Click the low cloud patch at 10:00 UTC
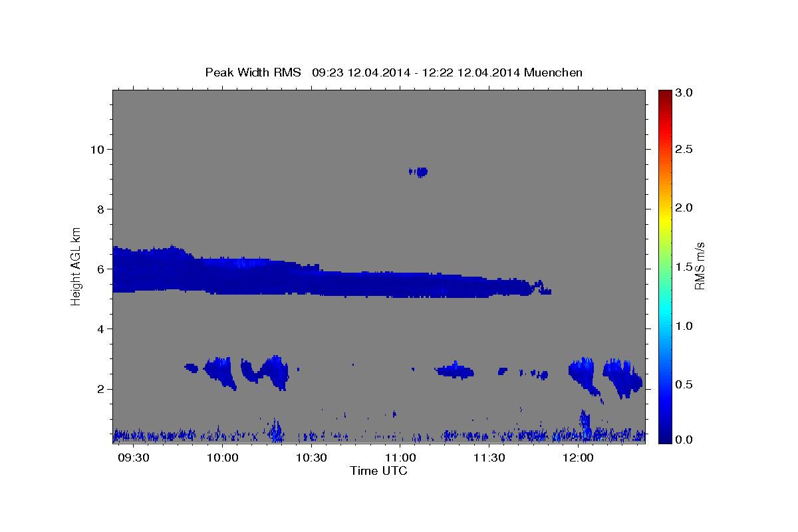The image size is (798, 532). [x=221, y=371]
